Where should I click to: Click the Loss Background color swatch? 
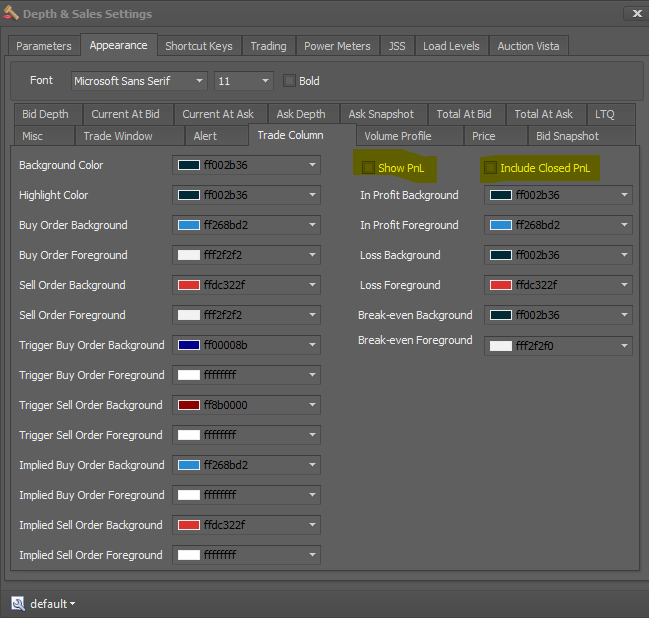(501, 255)
